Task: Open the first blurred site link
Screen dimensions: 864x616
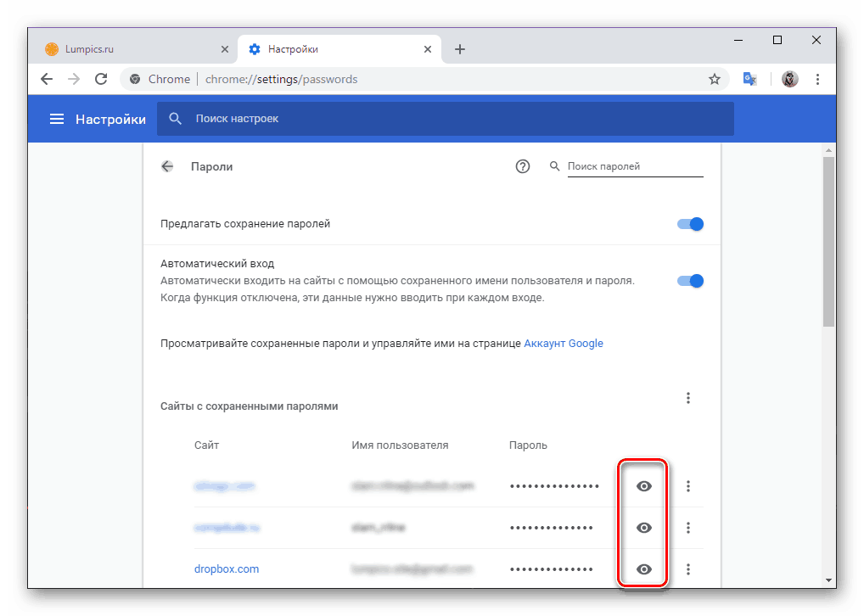Action: coord(224,486)
